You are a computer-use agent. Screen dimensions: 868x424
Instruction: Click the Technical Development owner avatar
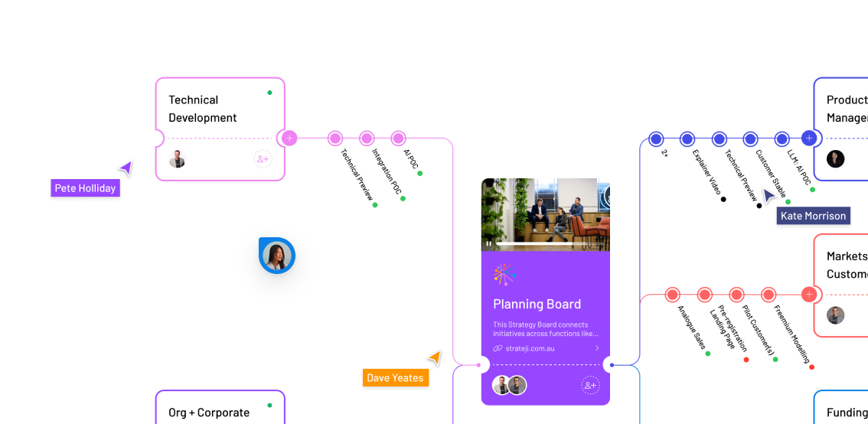click(x=178, y=159)
